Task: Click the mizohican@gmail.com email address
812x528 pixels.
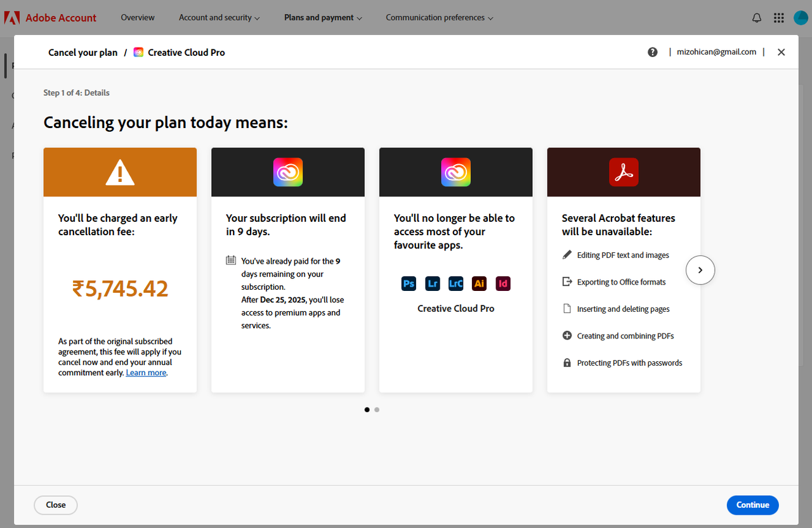Action: 716,52
